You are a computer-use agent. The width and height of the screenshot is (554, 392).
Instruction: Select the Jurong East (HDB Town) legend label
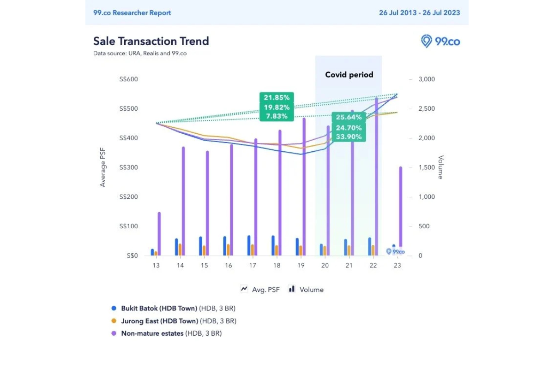[x=159, y=321]
